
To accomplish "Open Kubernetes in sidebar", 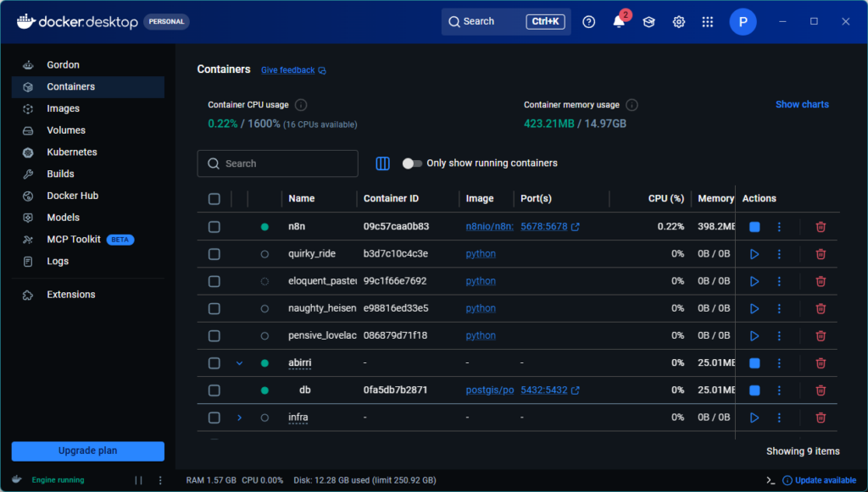I will pyautogui.click(x=88, y=152).
